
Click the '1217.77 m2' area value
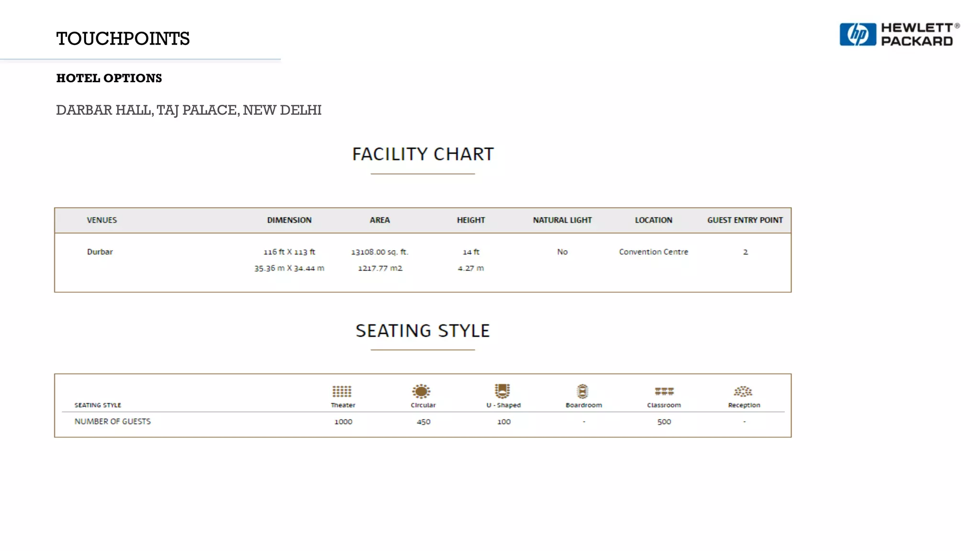380,268
